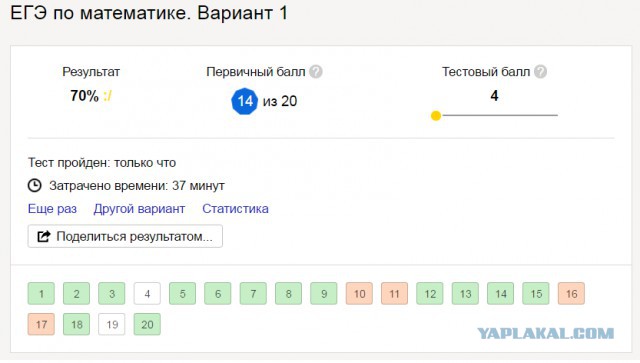Screen dimensions: 640x363
Task: Open question 13 green tile
Action: click(x=465, y=294)
